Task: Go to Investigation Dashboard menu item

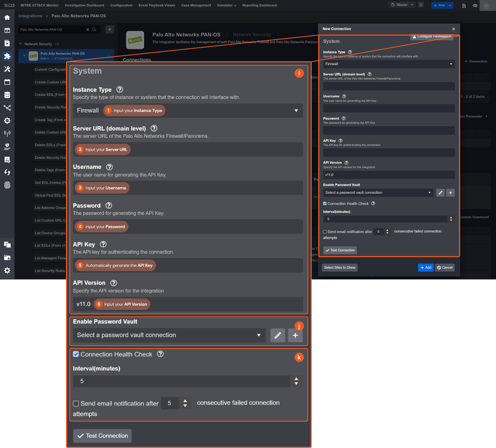Action: tap(84, 5)
